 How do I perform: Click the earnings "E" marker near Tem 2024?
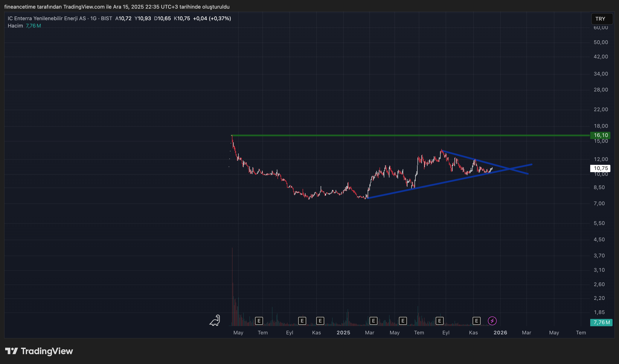click(259, 321)
